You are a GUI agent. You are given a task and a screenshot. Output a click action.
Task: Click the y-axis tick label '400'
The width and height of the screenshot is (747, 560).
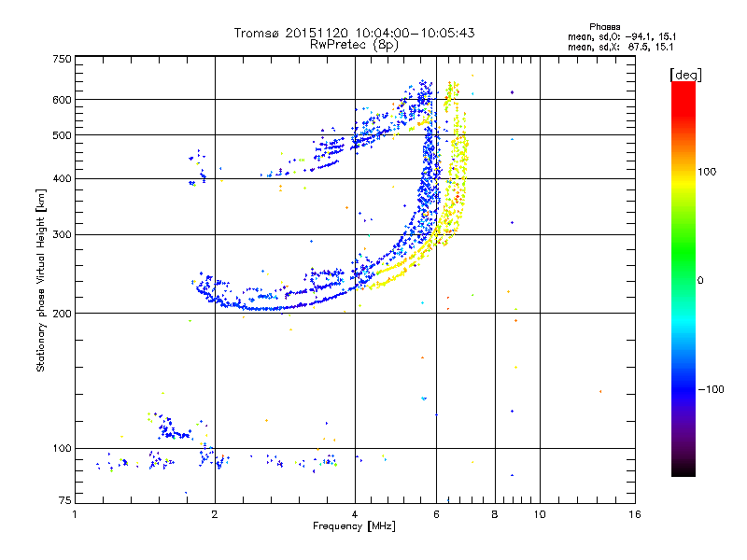62,179
